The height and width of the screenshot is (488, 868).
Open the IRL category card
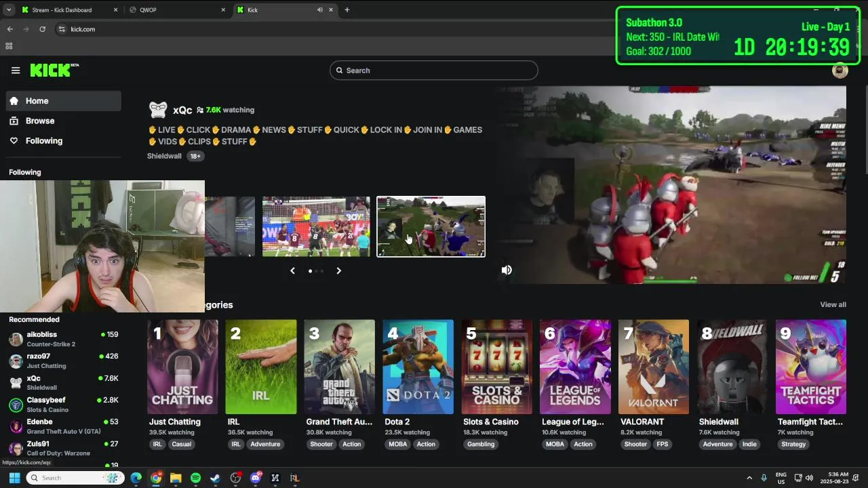tap(261, 367)
